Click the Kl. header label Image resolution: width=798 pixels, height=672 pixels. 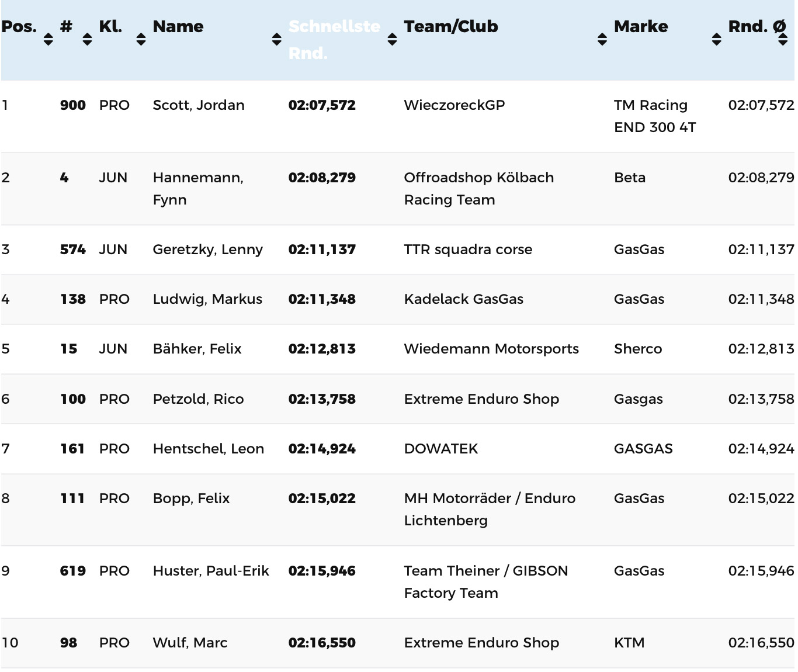[110, 26]
